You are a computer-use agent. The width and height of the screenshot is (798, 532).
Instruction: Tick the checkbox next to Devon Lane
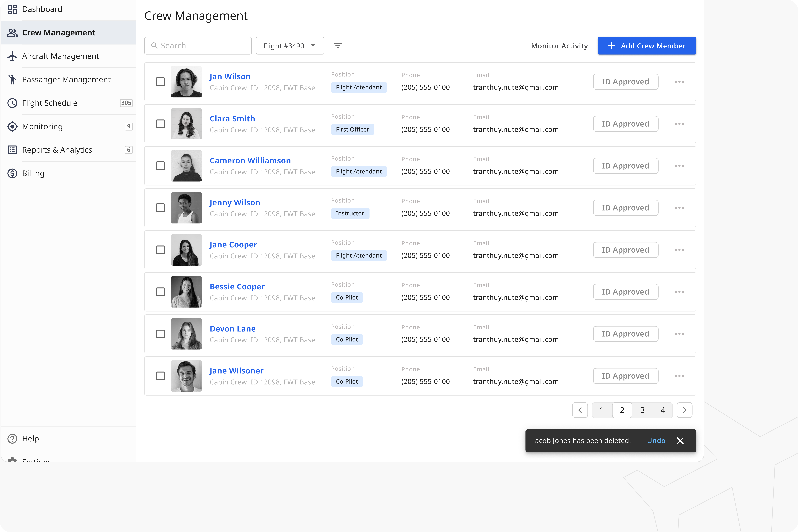(160, 334)
